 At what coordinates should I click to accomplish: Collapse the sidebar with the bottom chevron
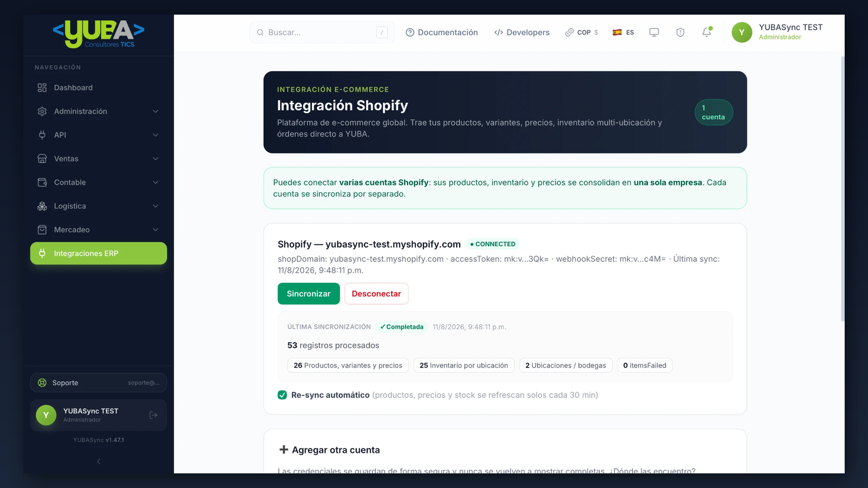pyautogui.click(x=99, y=461)
